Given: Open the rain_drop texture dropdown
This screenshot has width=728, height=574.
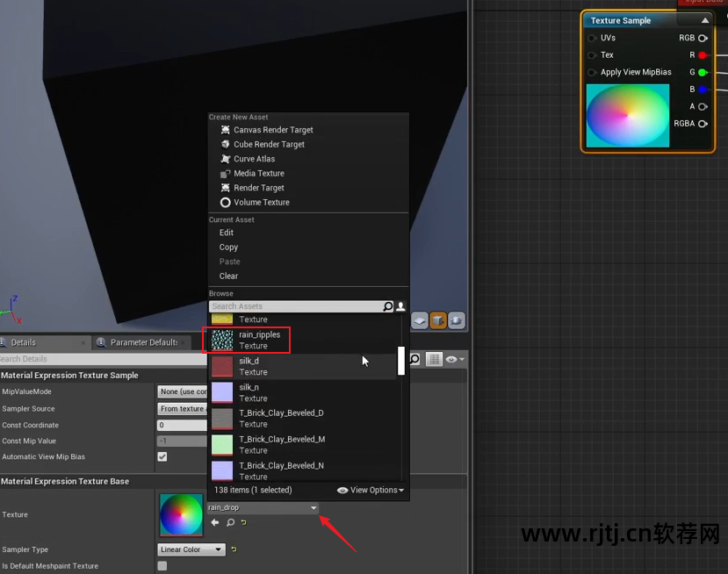Looking at the screenshot, I should pos(263,507).
